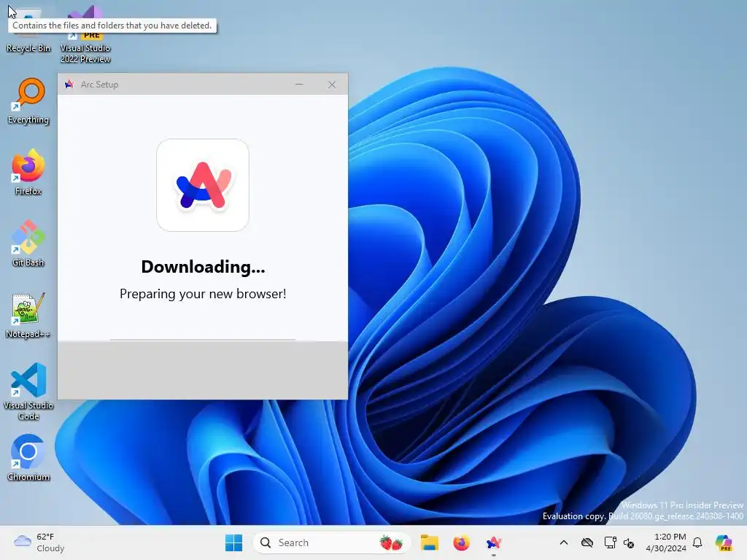Close the Arc Setup window
The width and height of the screenshot is (747, 560).
(x=332, y=85)
